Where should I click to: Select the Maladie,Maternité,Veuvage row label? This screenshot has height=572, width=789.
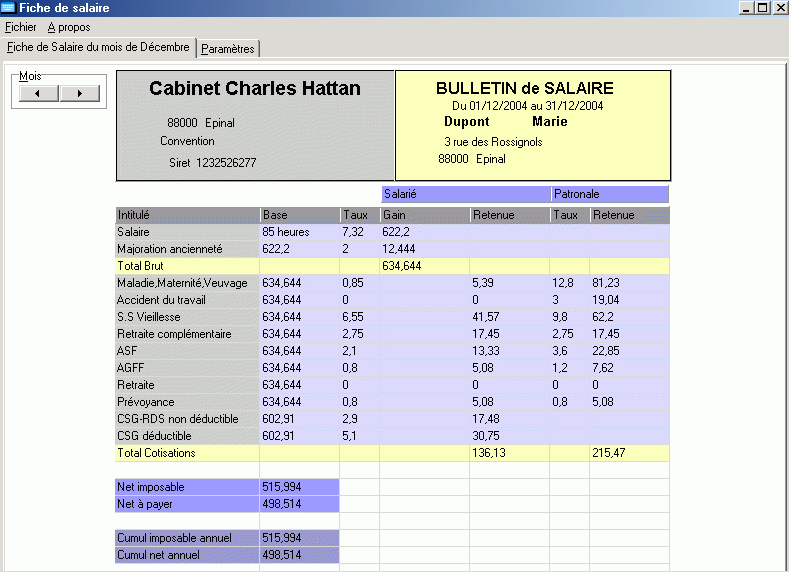point(187,283)
